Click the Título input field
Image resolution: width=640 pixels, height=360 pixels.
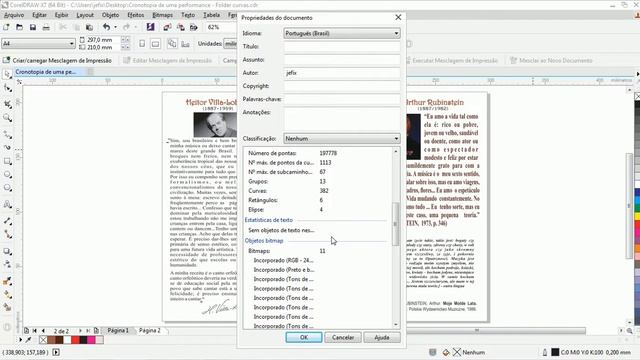(342, 47)
